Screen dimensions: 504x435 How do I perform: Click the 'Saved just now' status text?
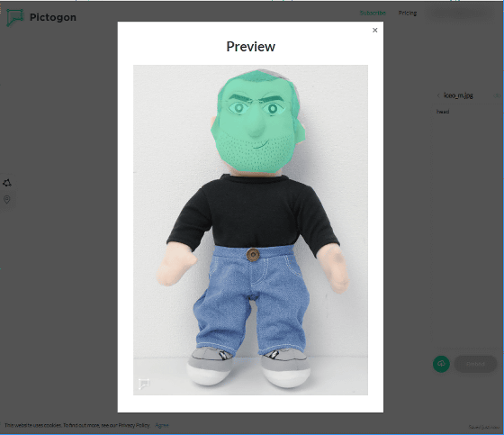click(x=484, y=427)
